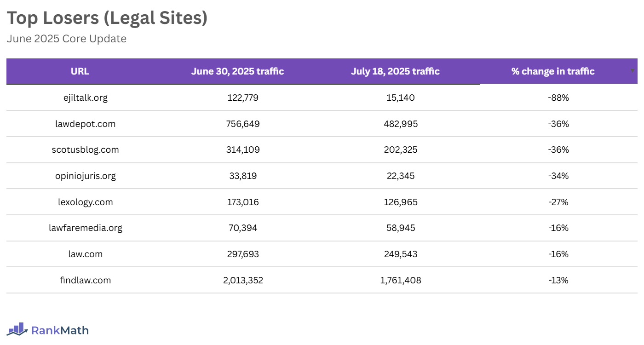Click the -27% change value
Viewport: 644px width, 345px height.
[558, 202]
